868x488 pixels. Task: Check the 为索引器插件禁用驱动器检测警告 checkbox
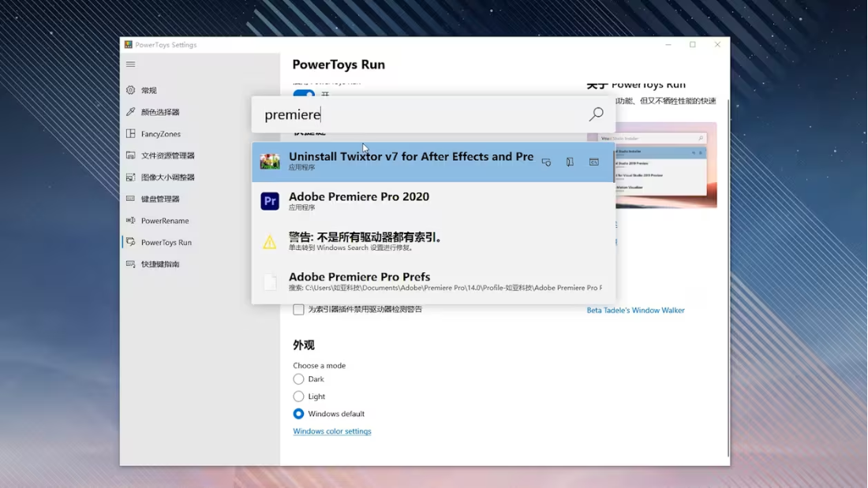[x=298, y=310]
